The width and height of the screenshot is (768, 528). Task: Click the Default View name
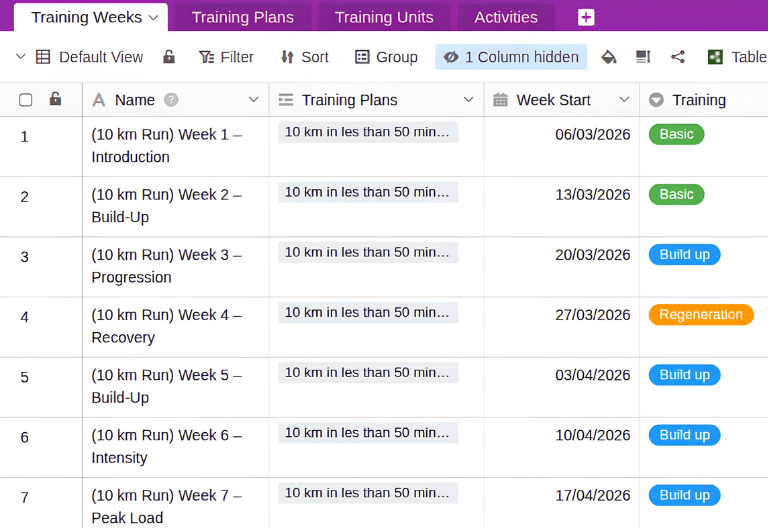(101, 57)
